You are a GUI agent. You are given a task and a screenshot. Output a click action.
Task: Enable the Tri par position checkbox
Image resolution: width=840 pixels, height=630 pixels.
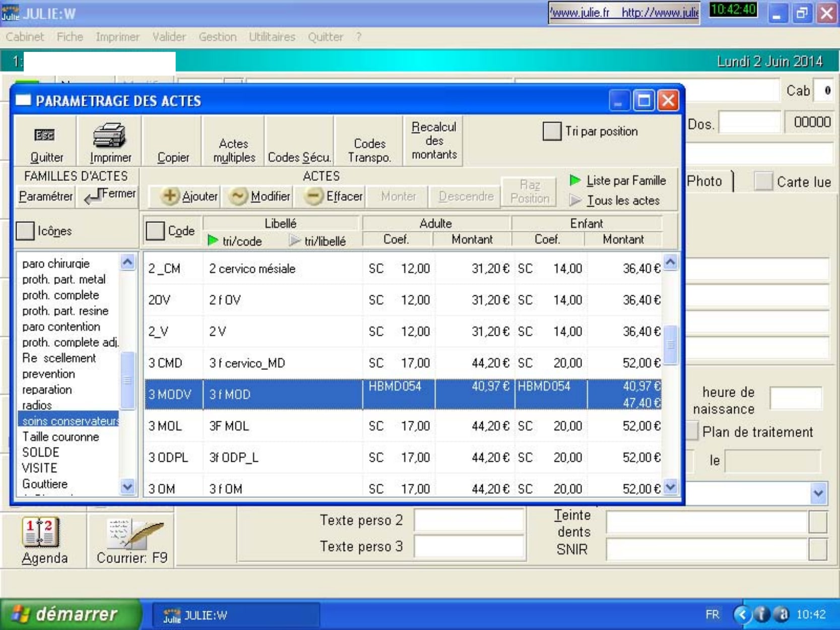552,132
